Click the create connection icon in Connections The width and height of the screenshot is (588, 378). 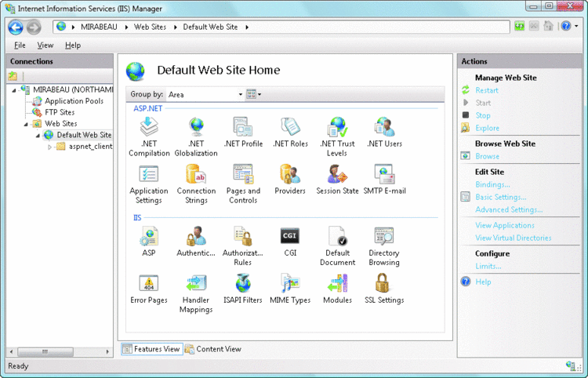click(x=13, y=76)
